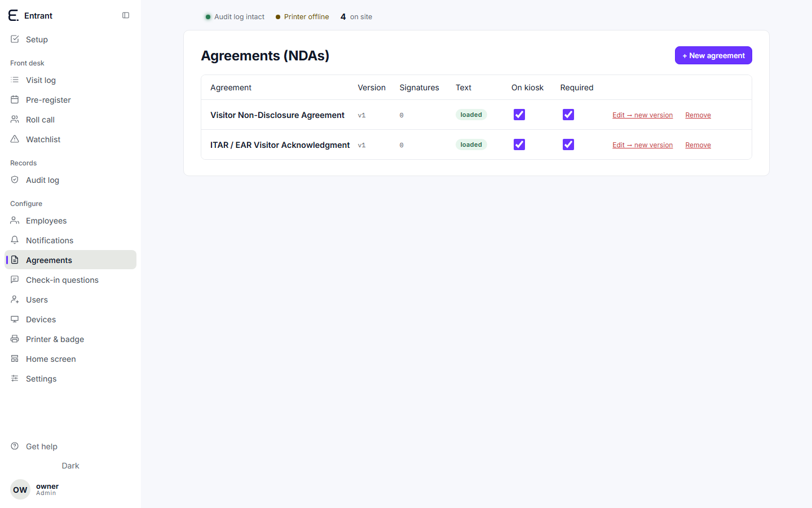The width and height of the screenshot is (812, 508).
Task: Click the Devices monitor icon
Action: pos(15,319)
